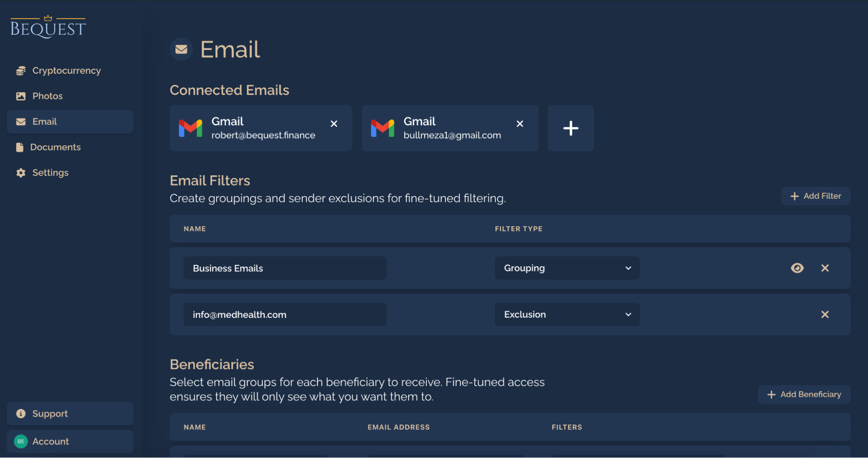The height and width of the screenshot is (458, 868).
Task: Open Support via the info icon
Action: point(21,413)
